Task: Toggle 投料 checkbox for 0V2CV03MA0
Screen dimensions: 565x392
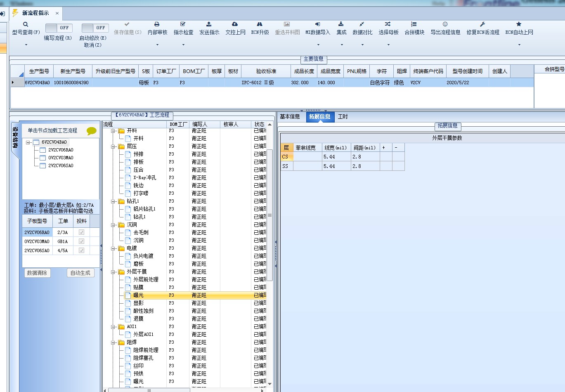Action: pyautogui.click(x=81, y=241)
